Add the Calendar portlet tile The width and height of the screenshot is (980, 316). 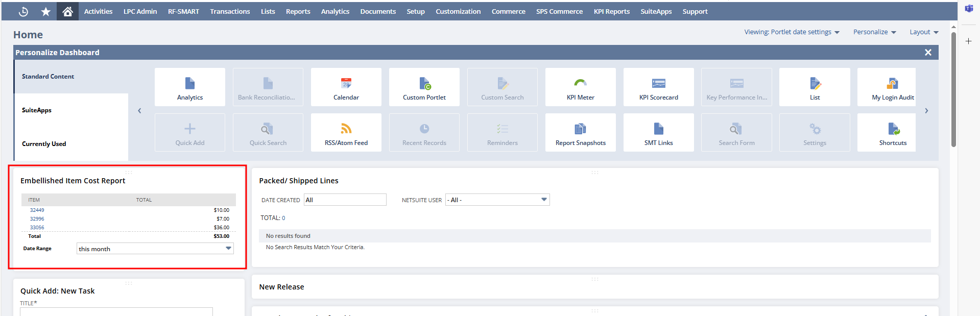point(346,87)
